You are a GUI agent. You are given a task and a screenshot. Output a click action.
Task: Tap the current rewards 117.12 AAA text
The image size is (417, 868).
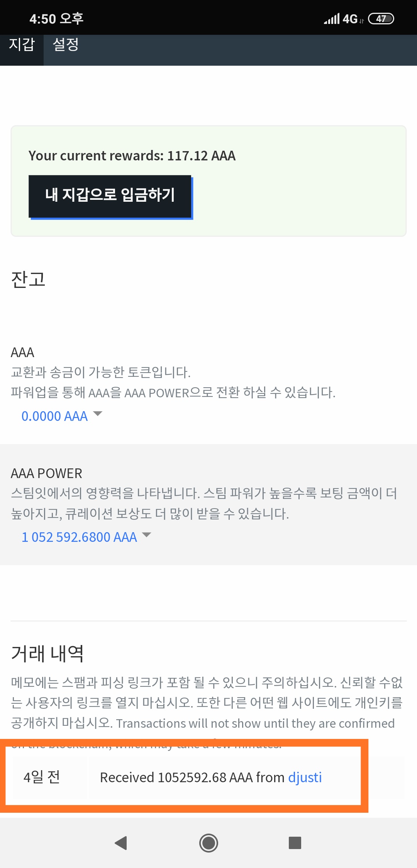click(132, 155)
